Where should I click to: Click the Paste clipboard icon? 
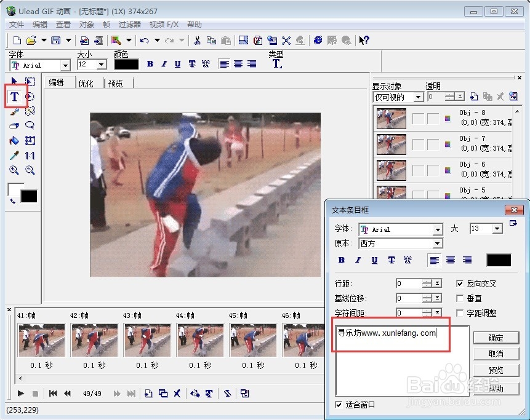coord(225,41)
